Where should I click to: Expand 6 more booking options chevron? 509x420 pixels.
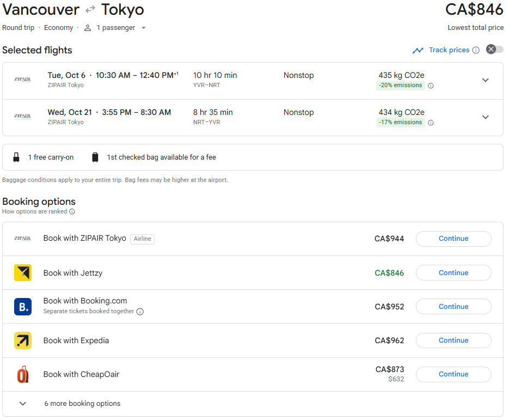coord(23,404)
